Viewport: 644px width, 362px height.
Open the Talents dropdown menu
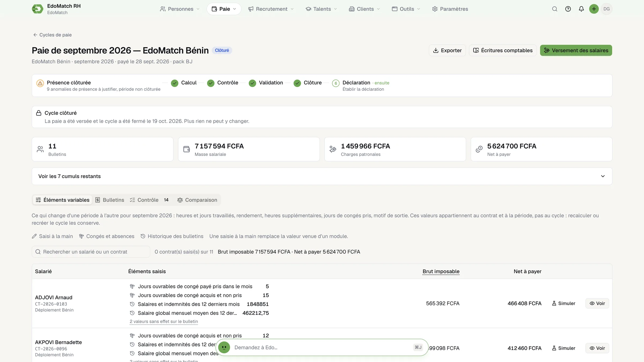coord(321,9)
